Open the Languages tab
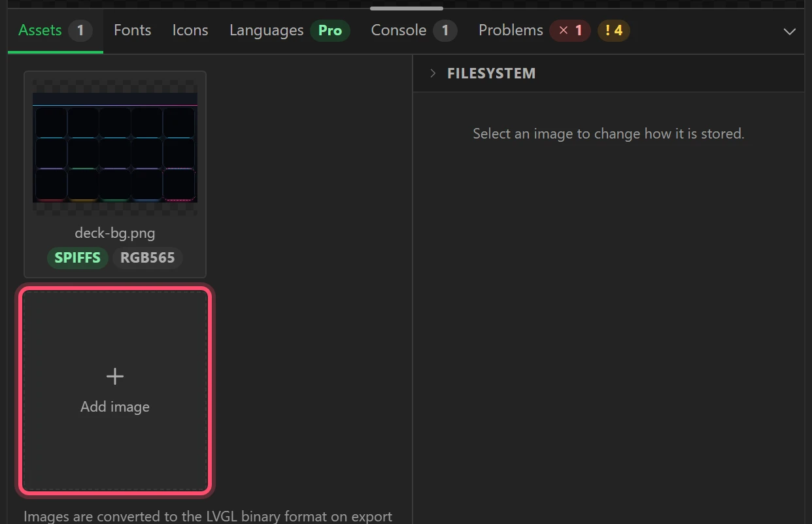812x524 pixels. click(x=290, y=31)
